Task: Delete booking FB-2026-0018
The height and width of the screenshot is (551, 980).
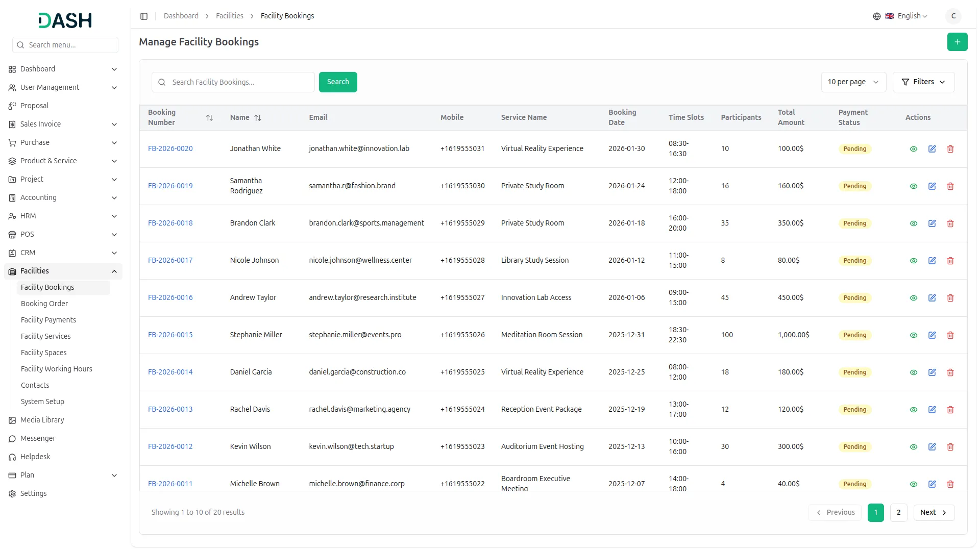Action: [950, 223]
